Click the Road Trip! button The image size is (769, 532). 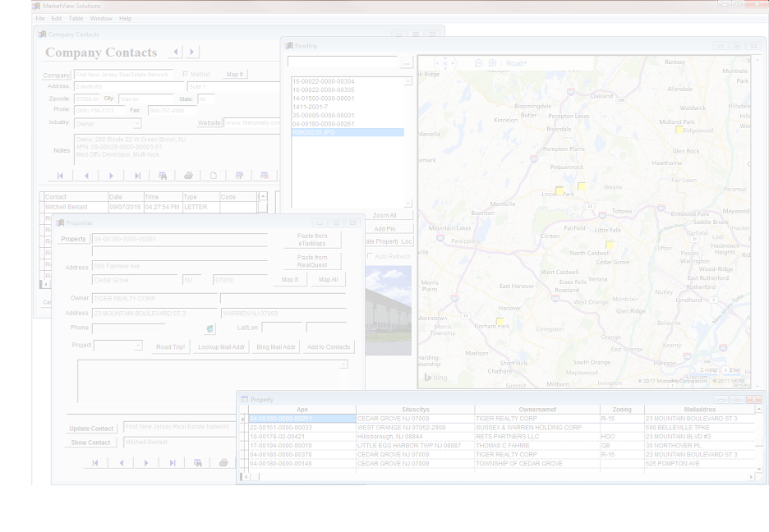point(171,346)
